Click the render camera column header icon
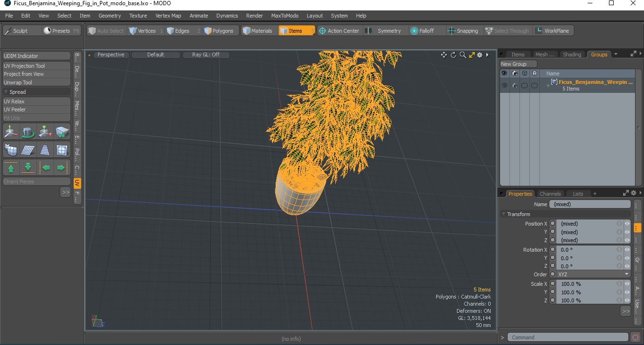644x345 pixels. (515, 73)
